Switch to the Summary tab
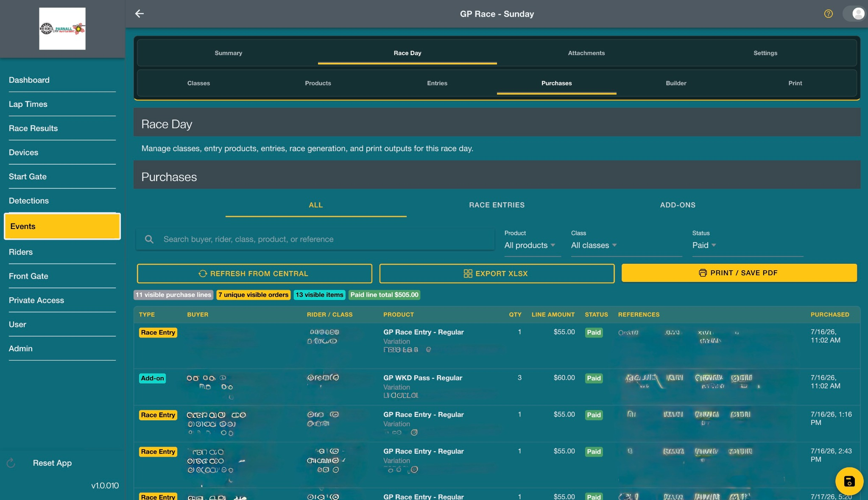 click(x=228, y=53)
